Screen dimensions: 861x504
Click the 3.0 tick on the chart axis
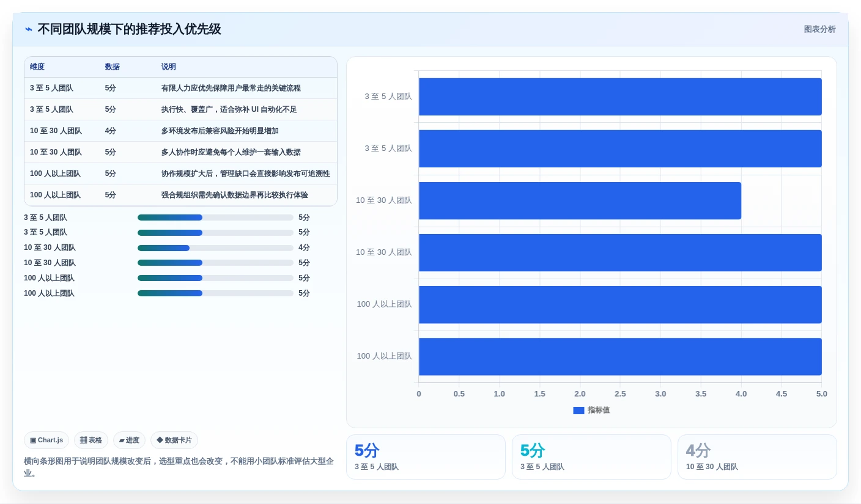click(660, 394)
